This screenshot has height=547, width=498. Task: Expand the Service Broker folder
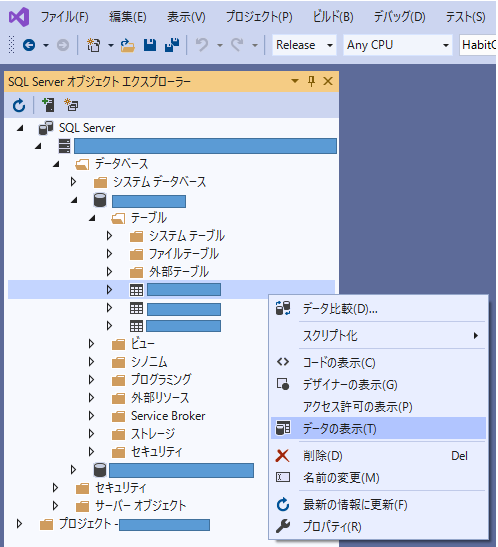91,416
